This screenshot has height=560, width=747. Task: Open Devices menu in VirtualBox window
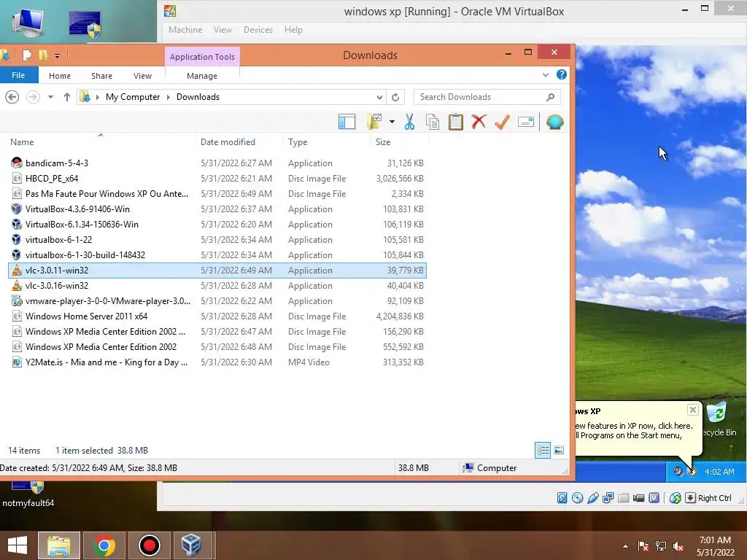(x=258, y=29)
